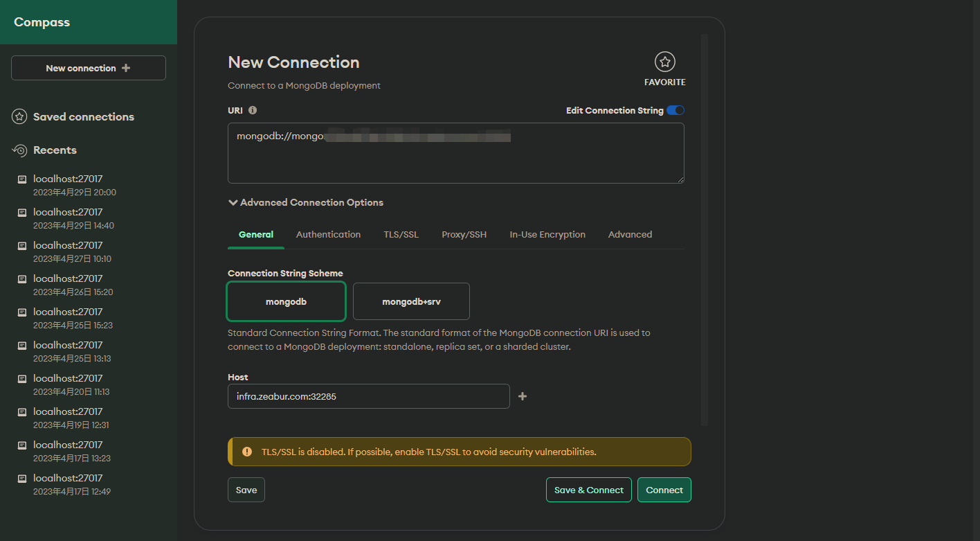980x541 pixels.
Task: Click the Compass title in sidebar
Action: [42, 22]
